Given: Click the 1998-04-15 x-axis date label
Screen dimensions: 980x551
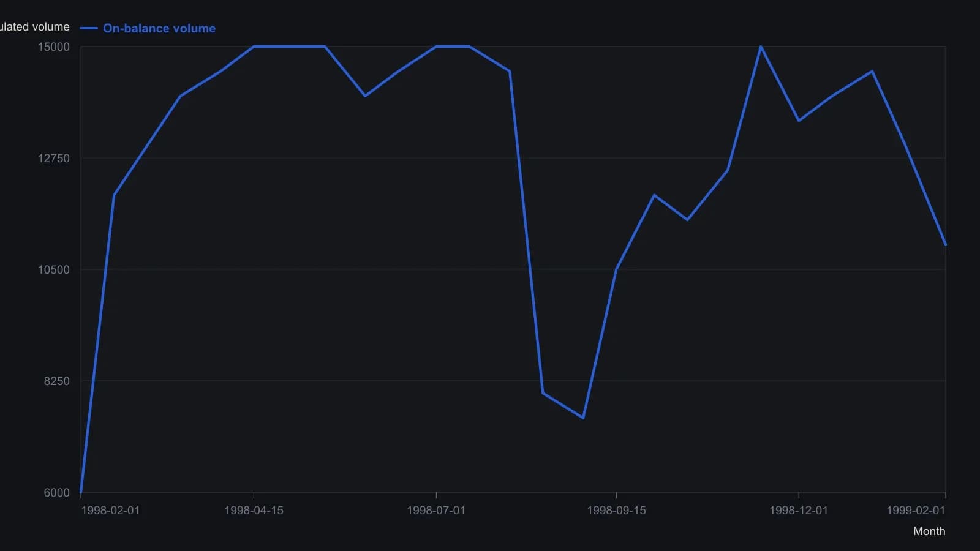Looking at the screenshot, I should coord(254,511).
